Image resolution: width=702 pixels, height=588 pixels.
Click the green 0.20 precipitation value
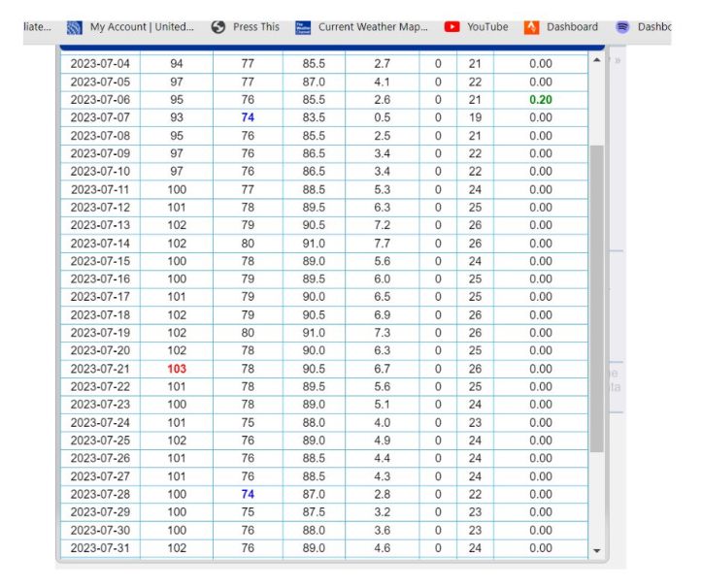pos(541,100)
